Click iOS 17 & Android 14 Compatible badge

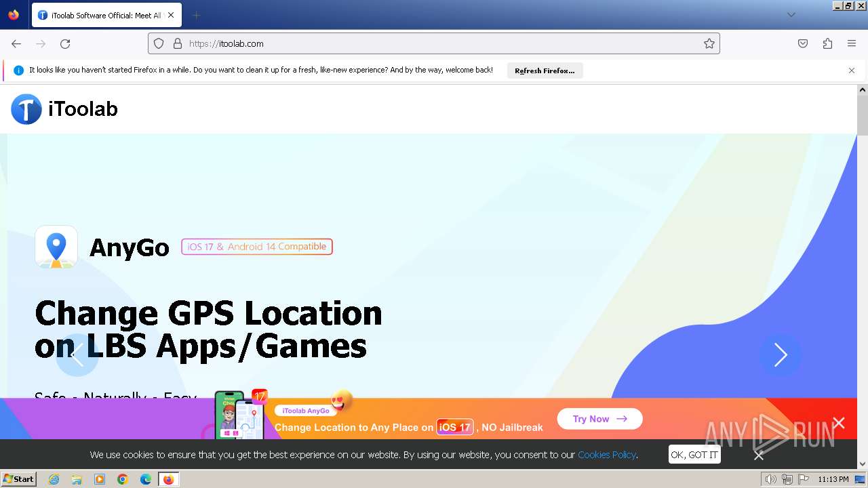tap(257, 247)
